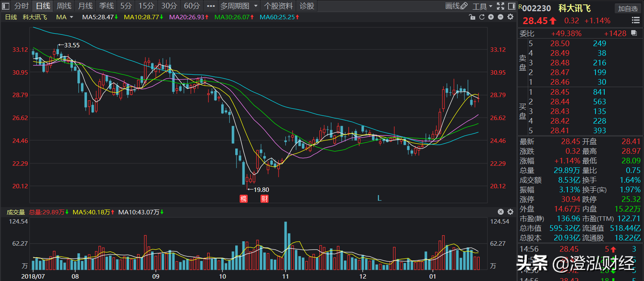Zoom in chart with plus icon

(491, 17)
